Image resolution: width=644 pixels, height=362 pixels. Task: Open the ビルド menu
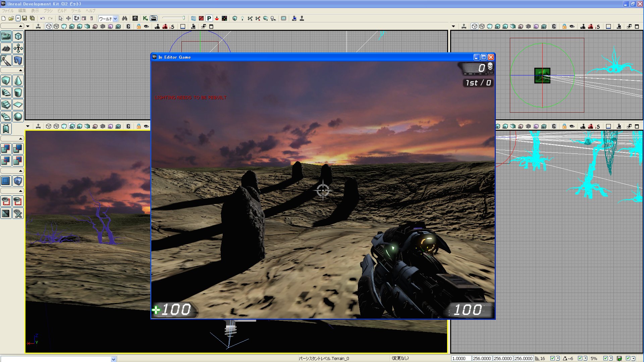[62, 11]
